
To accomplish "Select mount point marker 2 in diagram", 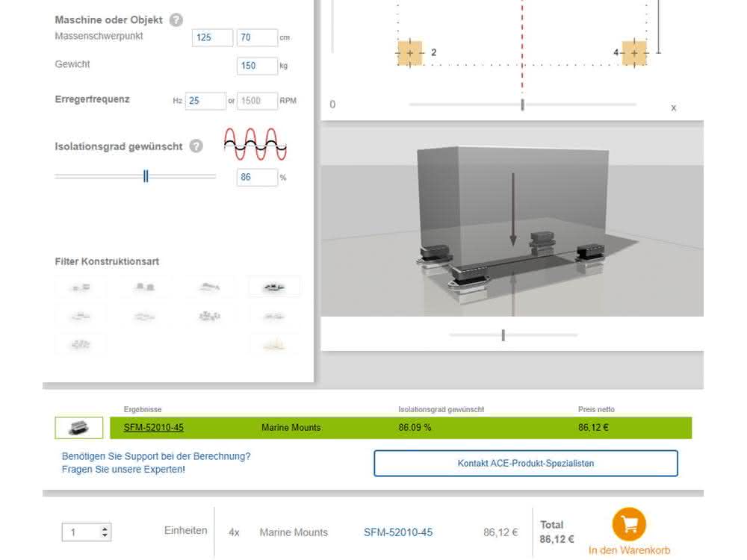I will [x=409, y=53].
